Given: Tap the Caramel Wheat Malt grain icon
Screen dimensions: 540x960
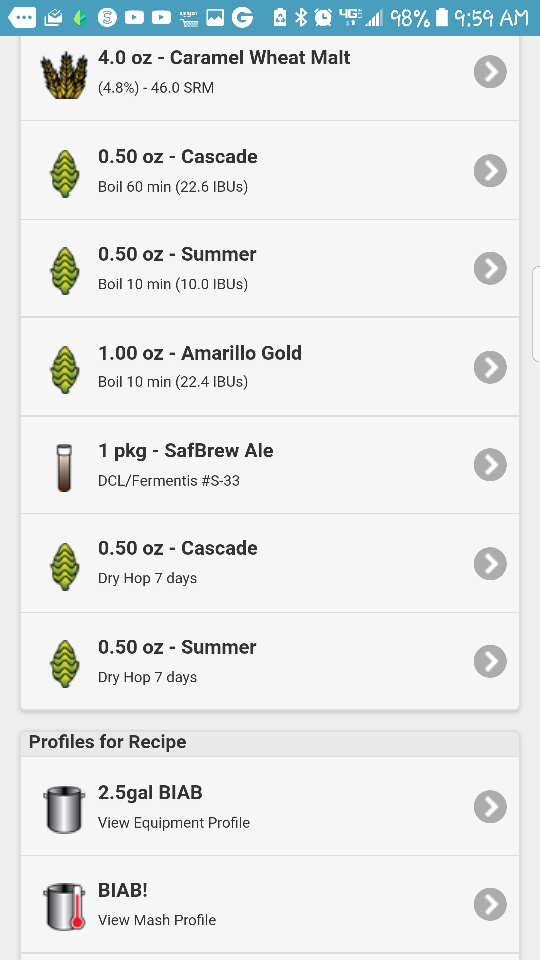Looking at the screenshot, I should [64, 75].
